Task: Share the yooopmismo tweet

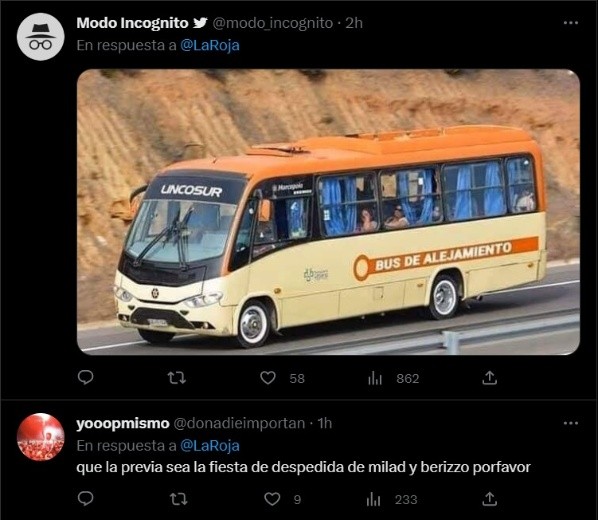Action: 489,499
